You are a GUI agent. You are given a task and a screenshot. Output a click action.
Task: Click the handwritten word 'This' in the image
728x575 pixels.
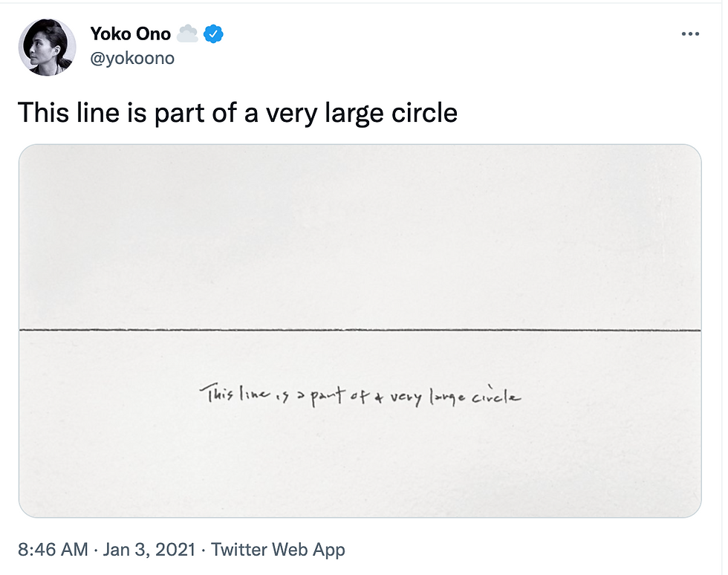click(x=216, y=394)
